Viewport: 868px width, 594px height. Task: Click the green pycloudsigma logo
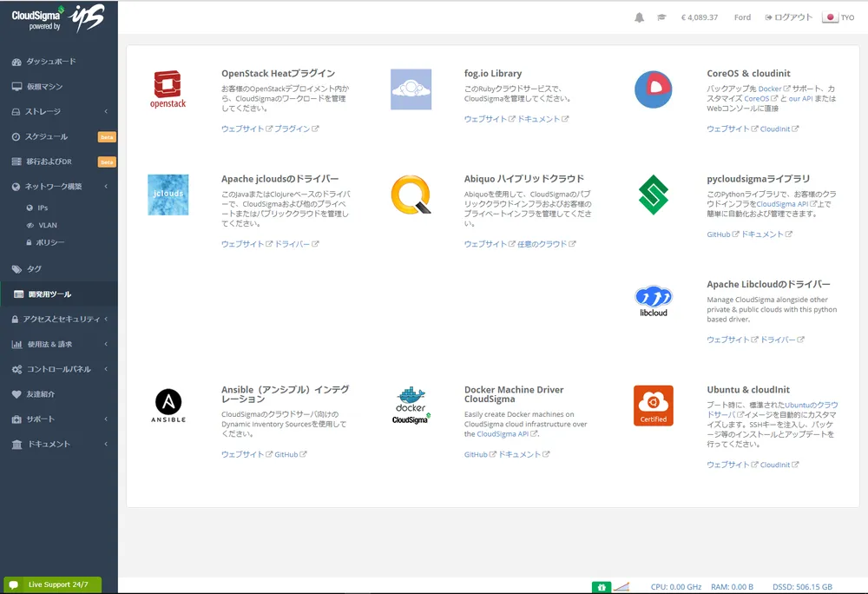tap(654, 195)
